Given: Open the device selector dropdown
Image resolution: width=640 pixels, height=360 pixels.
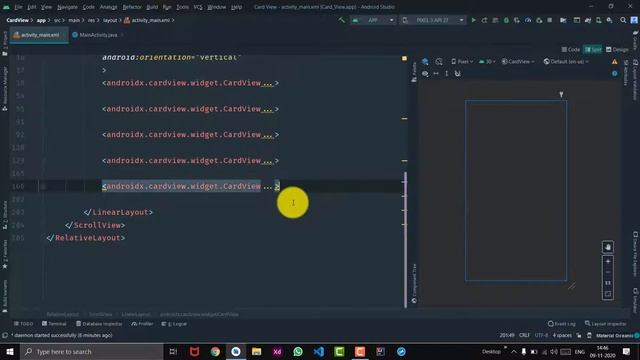Looking at the screenshot, I should tap(433, 20).
